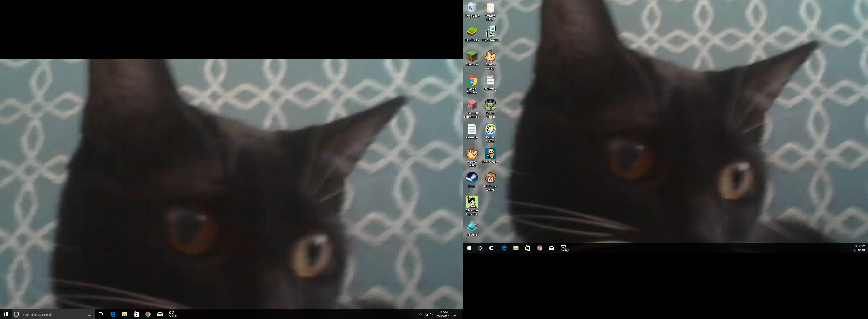Select the Minecraft Story Mode shortcut
Screen dimensions: 868x319
click(472, 109)
